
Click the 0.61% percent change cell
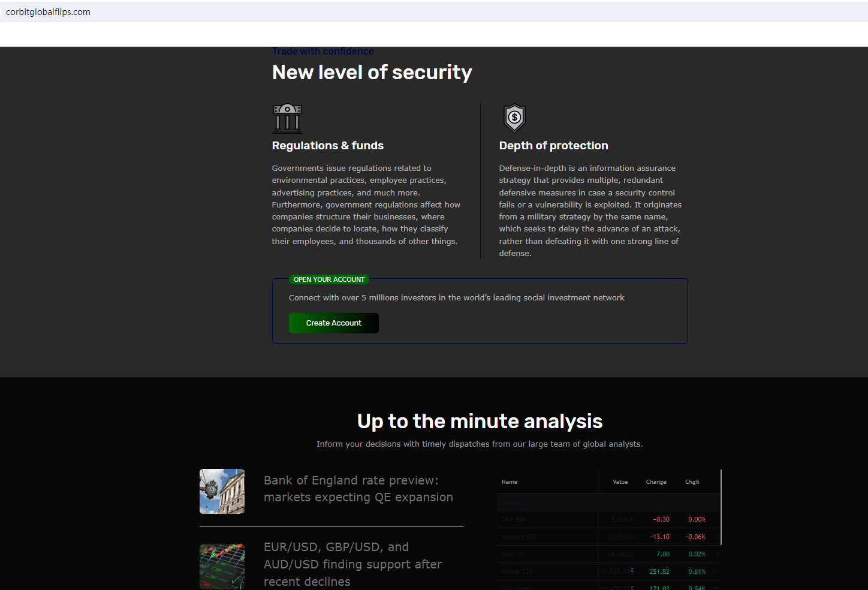(x=697, y=571)
